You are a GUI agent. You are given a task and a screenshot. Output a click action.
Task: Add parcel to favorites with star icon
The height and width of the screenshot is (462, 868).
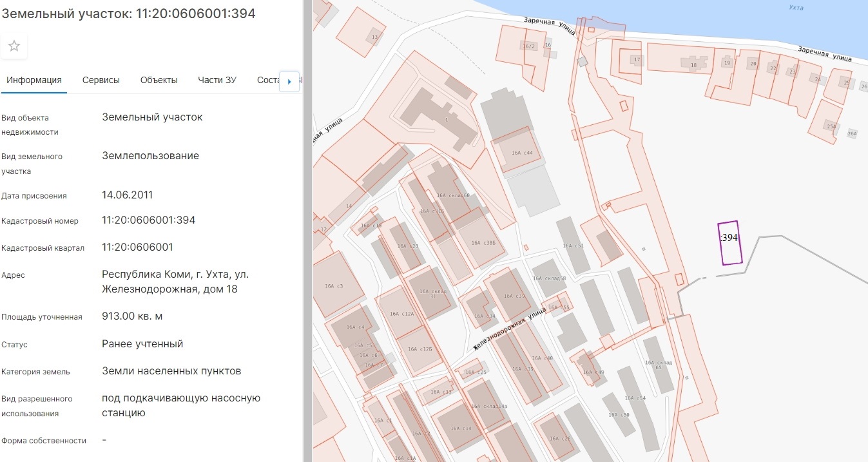[x=14, y=46]
